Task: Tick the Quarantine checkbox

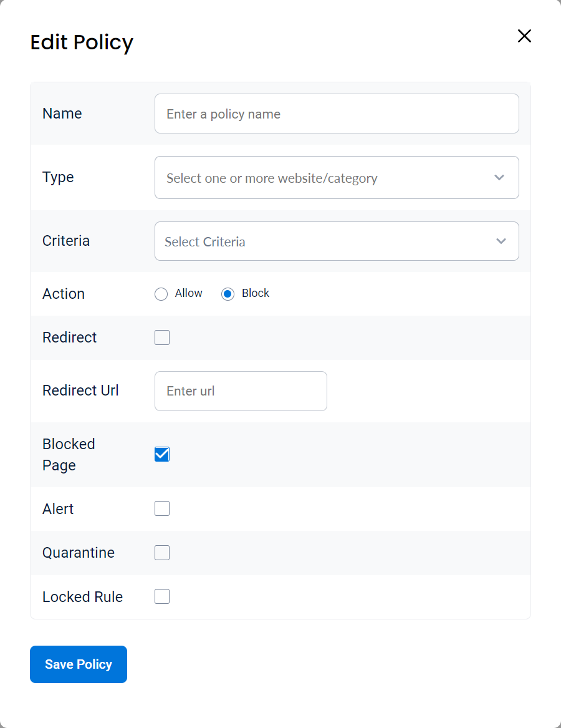Action: [x=162, y=553]
